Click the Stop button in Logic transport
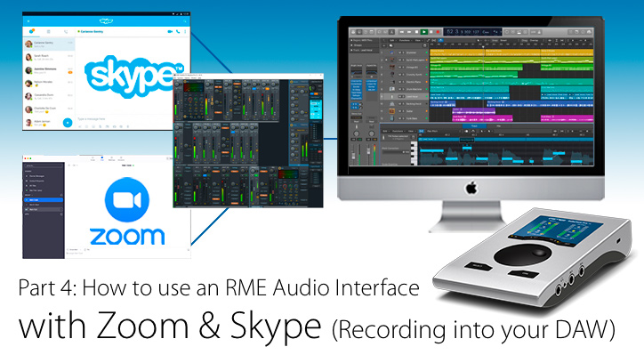Screen dimensions: 644x363 tap(416, 32)
